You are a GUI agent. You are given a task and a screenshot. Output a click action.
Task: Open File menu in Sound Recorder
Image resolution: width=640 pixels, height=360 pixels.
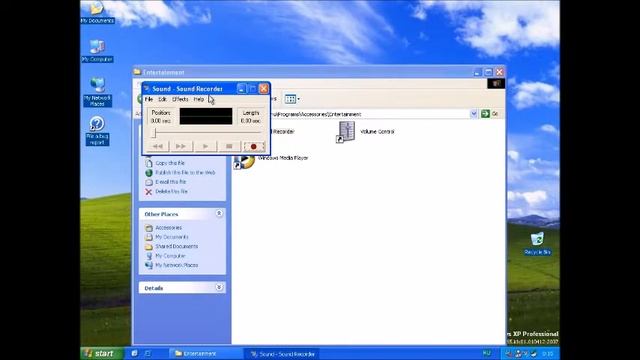pyautogui.click(x=149, y=99)
